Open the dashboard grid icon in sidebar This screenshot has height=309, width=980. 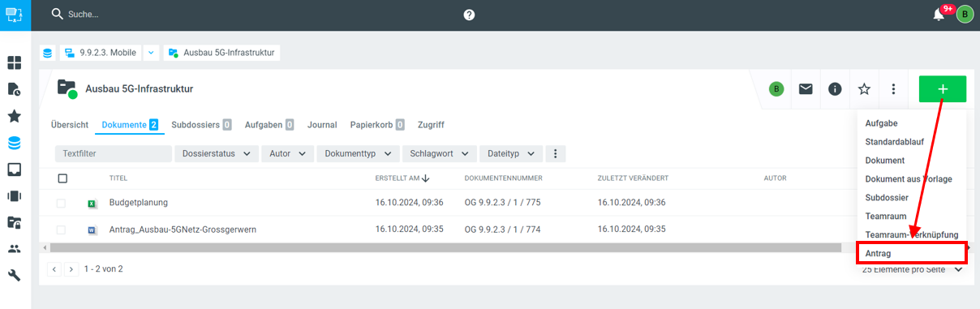click(14, 63)
